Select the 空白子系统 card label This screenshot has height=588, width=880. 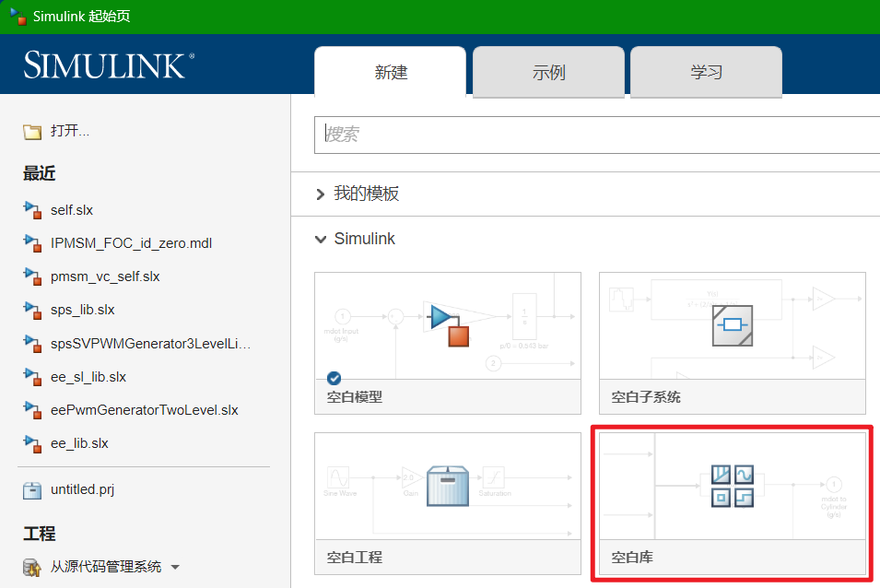pos(646,396)
